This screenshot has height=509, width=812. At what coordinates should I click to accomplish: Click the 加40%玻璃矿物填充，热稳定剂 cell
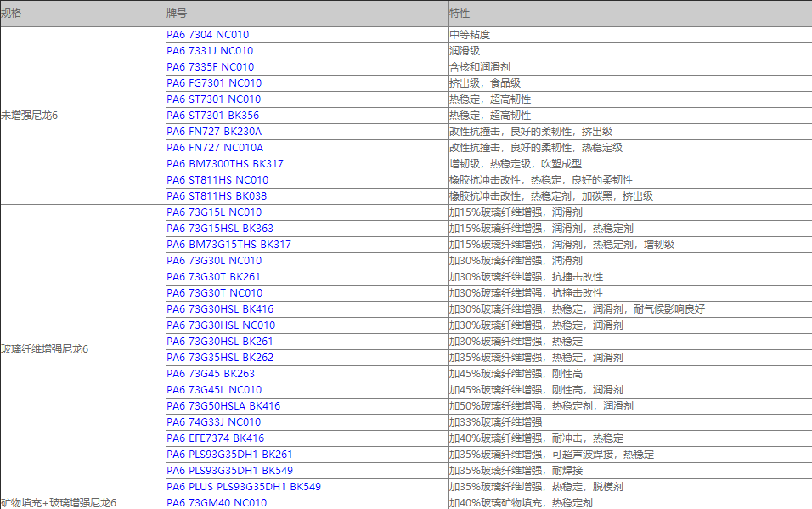coord(630,502)
